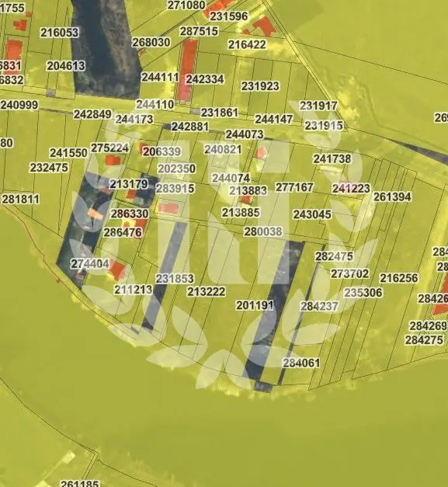Select parcel label 216422
Image resolution: width=448 pixels, height=487 pixels.
click(247, 44)
